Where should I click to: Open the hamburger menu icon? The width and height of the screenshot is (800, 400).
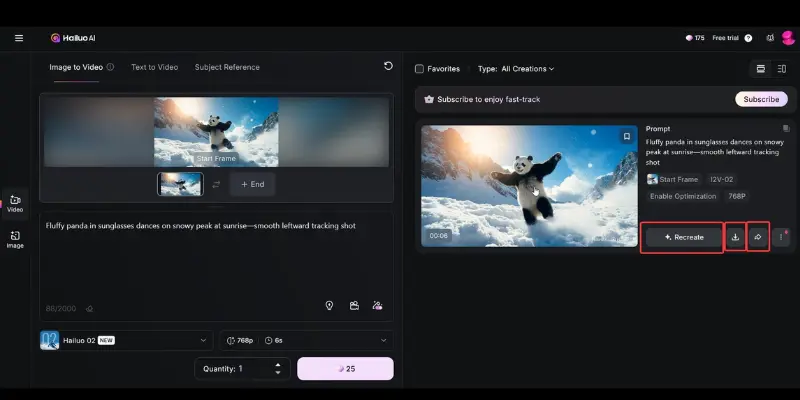pos(19,38)
